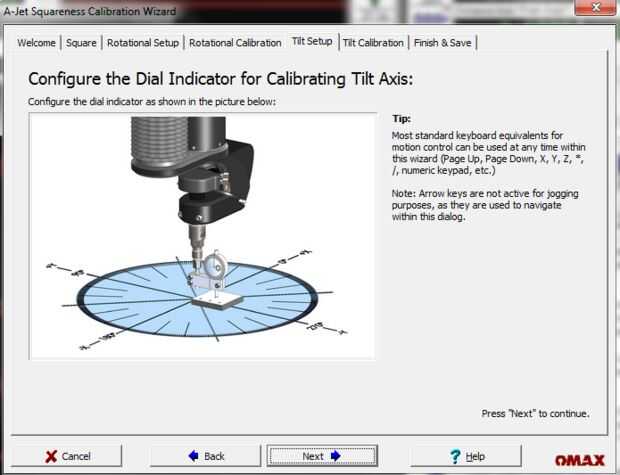Click the 'Most standard keyboard equivalents' paragraph

488,153
